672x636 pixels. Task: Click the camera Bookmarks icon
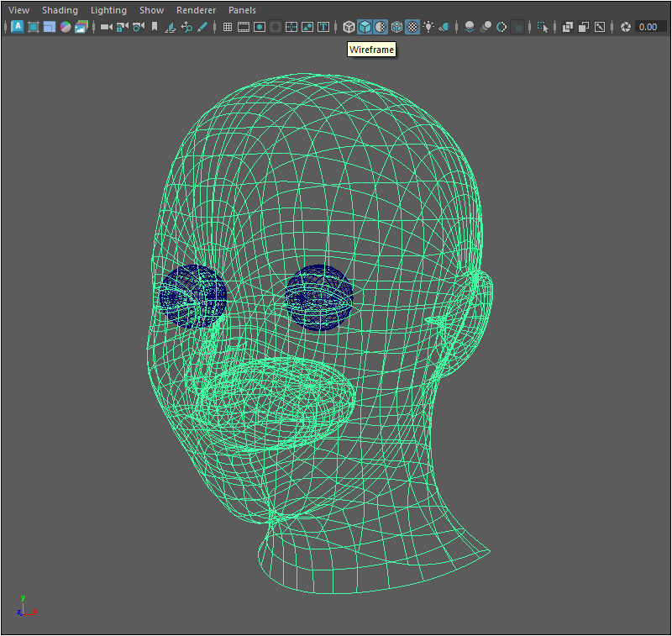(x=154, y=27)
